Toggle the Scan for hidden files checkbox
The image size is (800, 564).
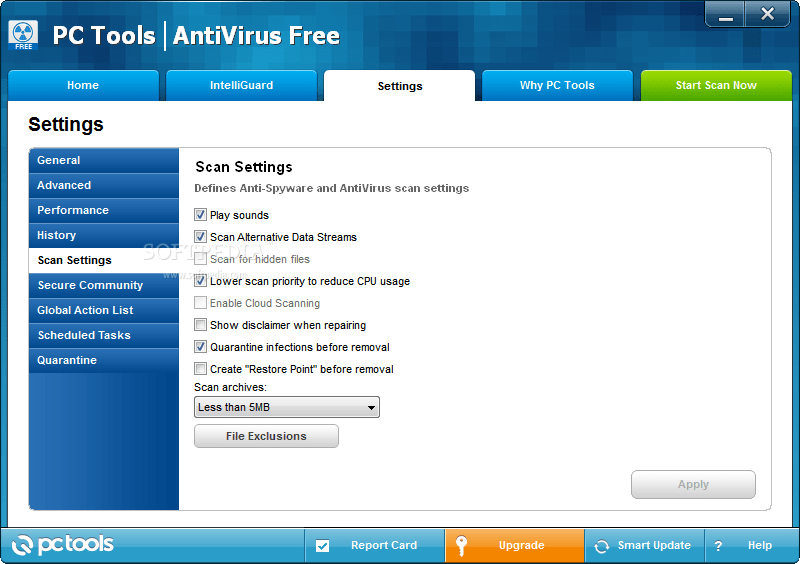(x=201, y=259)
